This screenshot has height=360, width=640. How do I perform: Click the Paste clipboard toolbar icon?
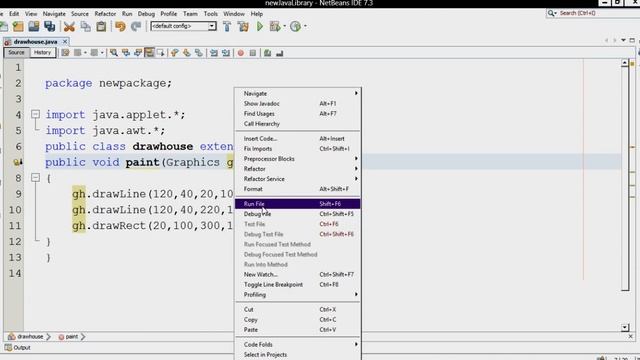point(101,27)
